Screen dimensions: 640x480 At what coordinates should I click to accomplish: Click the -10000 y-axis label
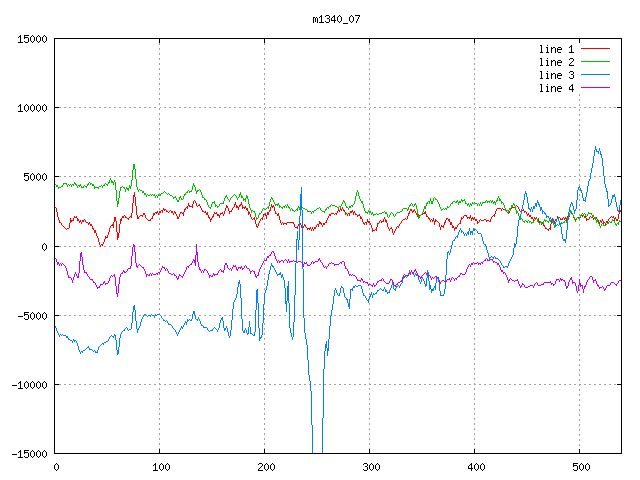point(29,384)
